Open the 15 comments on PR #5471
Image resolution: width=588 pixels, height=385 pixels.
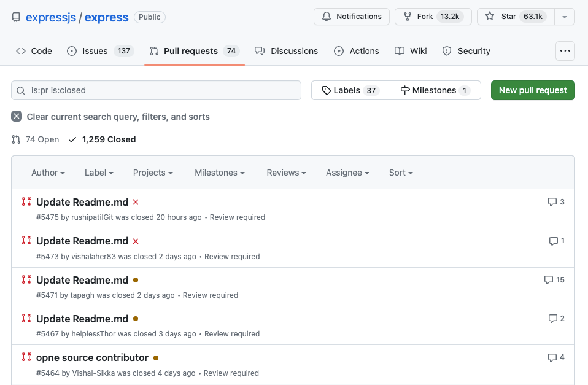pos(554,280)
